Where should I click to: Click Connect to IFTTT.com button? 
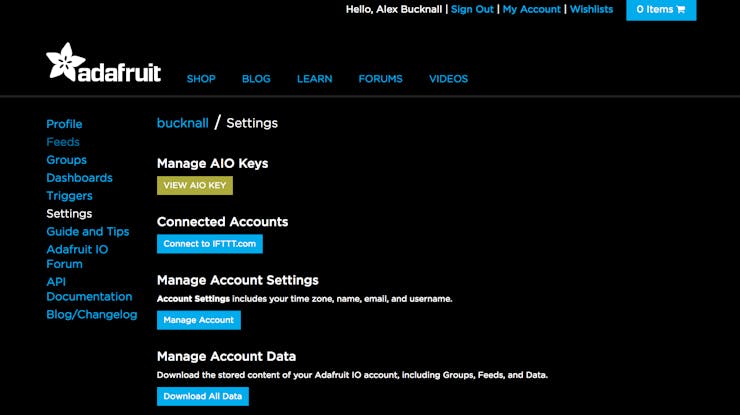[210, 244]
